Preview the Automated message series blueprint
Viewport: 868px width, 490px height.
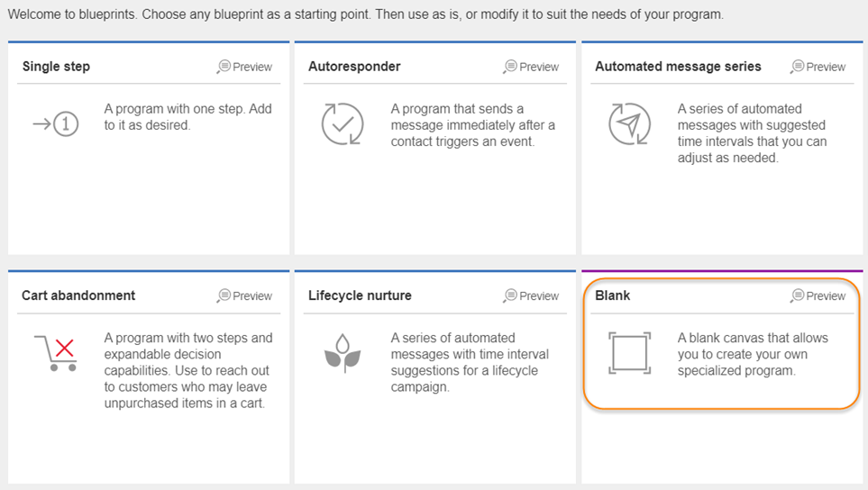818,67
